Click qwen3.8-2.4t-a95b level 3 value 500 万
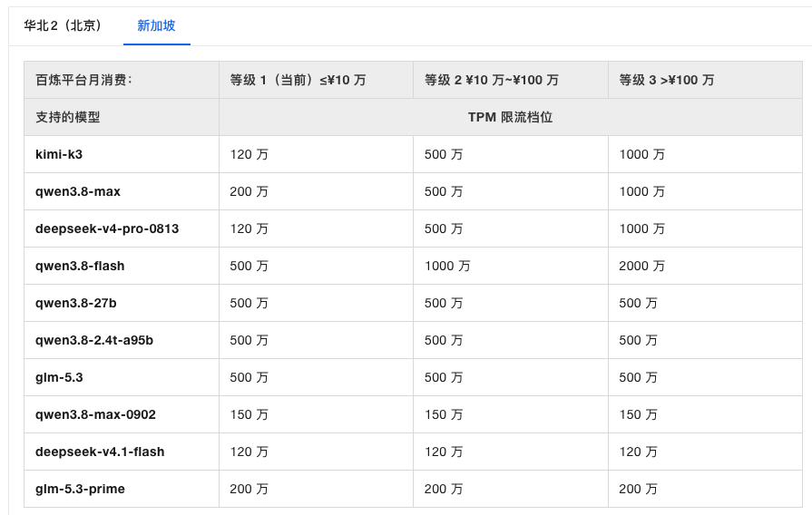Screen dimensions: 812x515 pos(639,340)
